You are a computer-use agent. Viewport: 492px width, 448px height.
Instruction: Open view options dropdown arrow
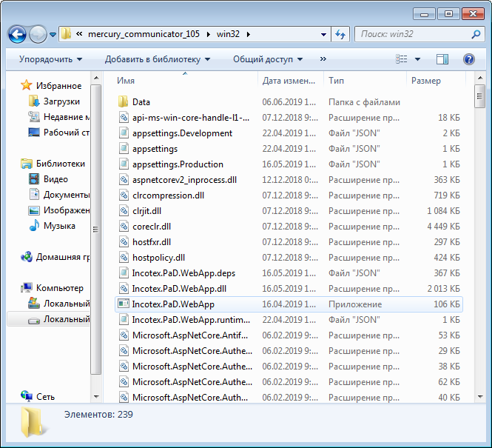click(417, 59)
